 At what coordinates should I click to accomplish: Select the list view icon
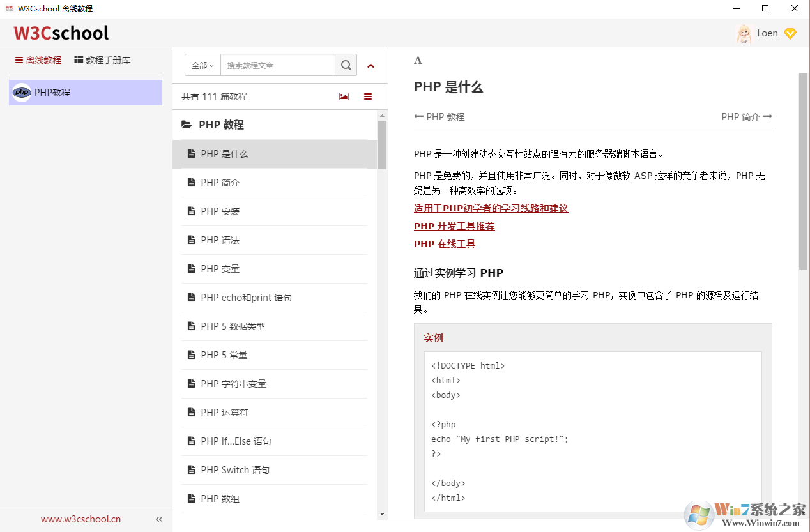coord(368,96)
